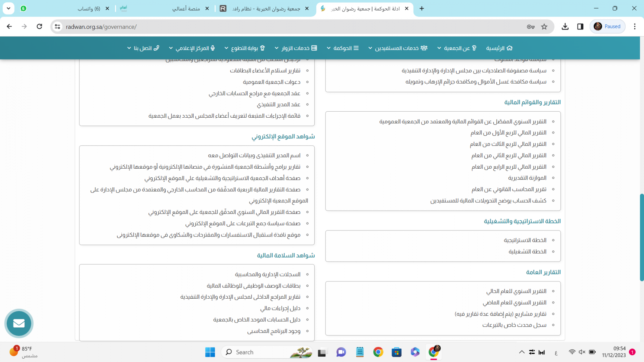
Task: Open the Chat app in taskbar
Action: coord(341,352)
